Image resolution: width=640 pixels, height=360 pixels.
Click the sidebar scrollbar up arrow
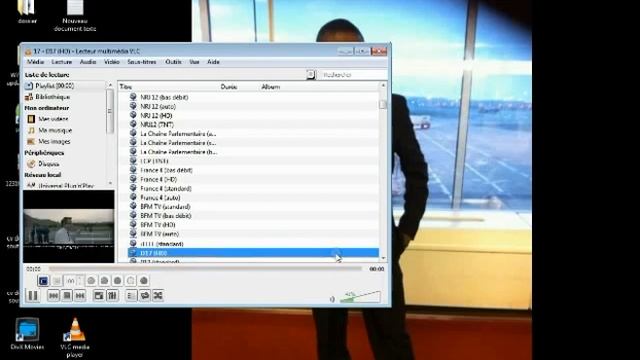(x=110, y=85)
